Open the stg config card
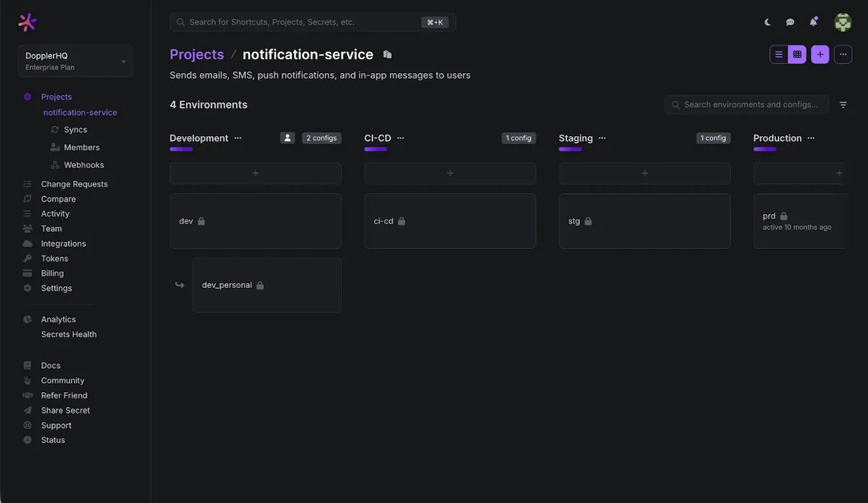The height and width of the screenshot is (503, 868). 644,221
